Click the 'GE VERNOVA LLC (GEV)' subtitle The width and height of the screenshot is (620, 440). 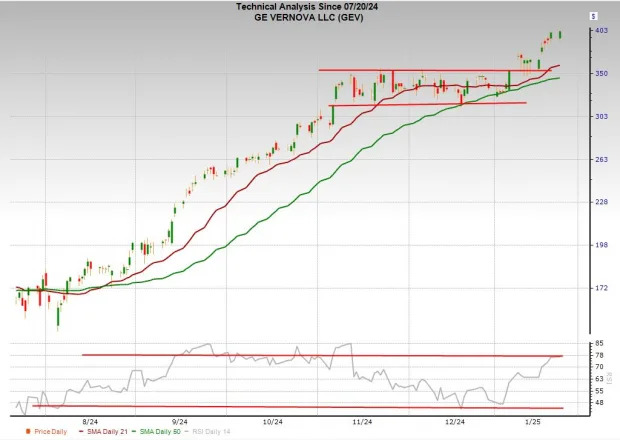[x=309, y=18]
